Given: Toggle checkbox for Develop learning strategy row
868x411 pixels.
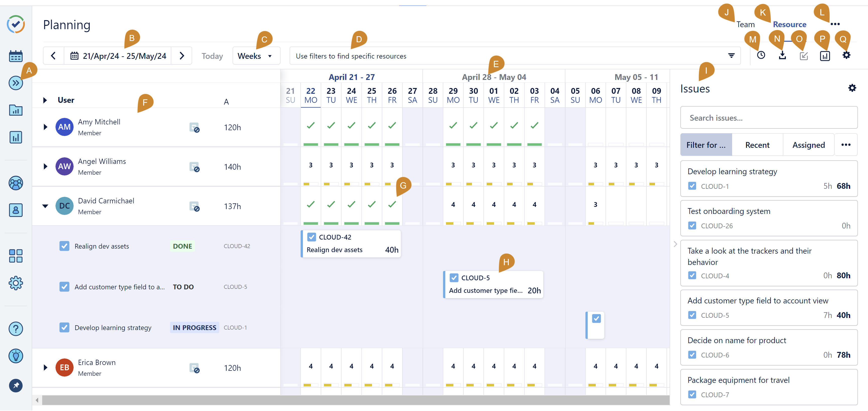Looking at the screenshot, I should (x=64, y=328).
